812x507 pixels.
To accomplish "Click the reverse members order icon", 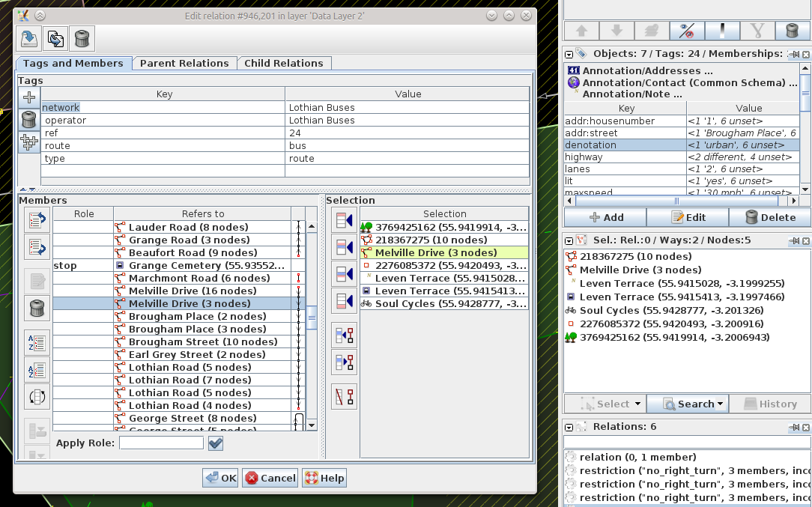I will [x=37, y=396].
